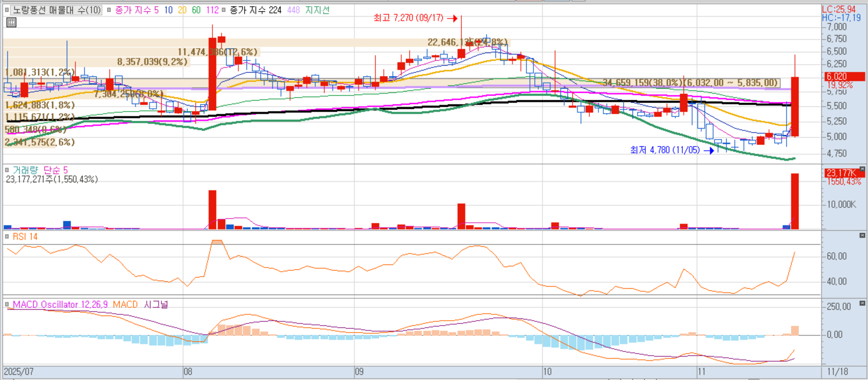Click the table grid icon under the chart title
The height and width of the screenshot is (380, 868).
[x=12, y=22]
